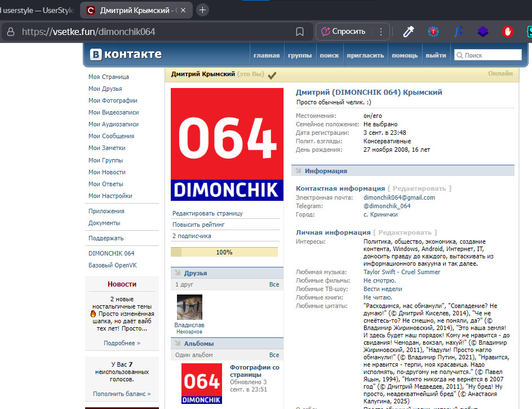The image size is (532, 409).
Task: Click the bookmark icon in address bar
Action: click(x=300, y=32)
